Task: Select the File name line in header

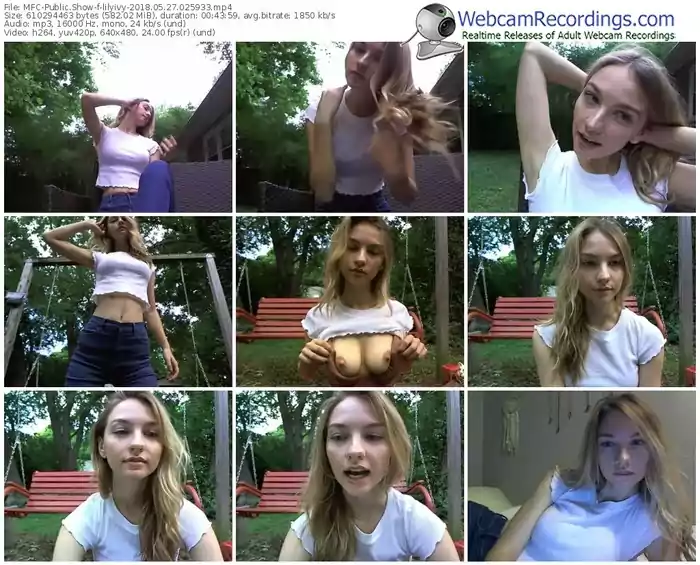Action: pyautogui.click(x=118, y=7)
